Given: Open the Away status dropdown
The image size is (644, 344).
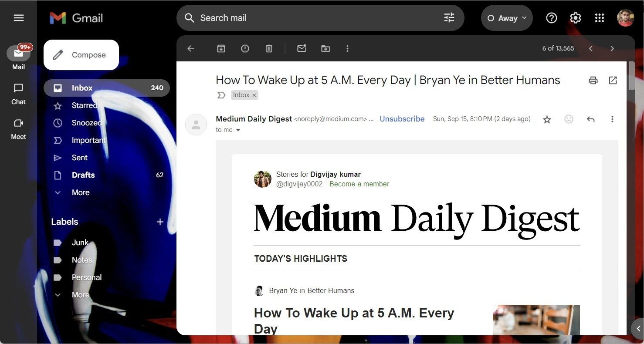Looking at the screenshot, I should [507, 18].
